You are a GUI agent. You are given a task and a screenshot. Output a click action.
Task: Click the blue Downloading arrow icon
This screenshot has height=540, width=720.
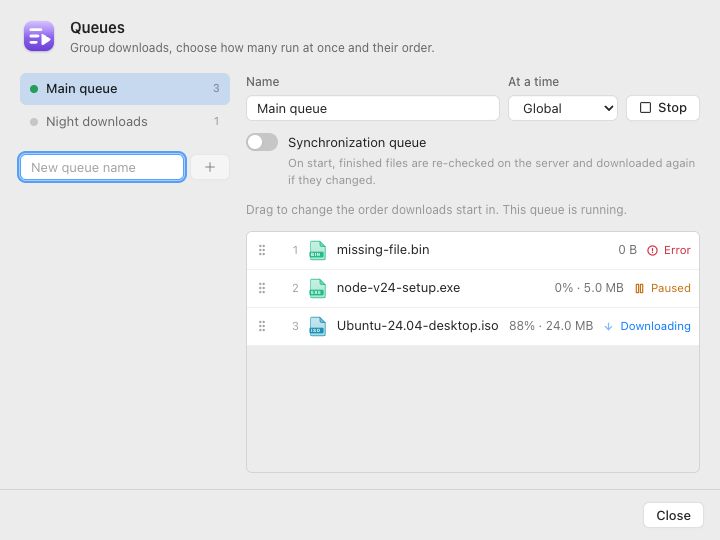click(608, 326)
